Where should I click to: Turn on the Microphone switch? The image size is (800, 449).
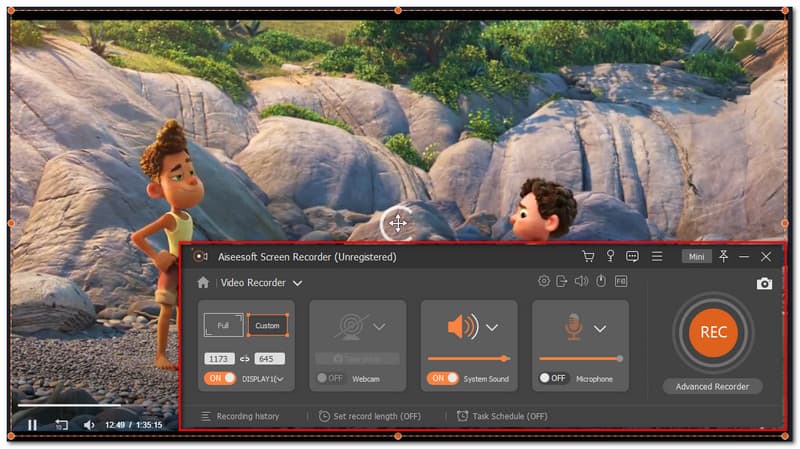point(554,378)
